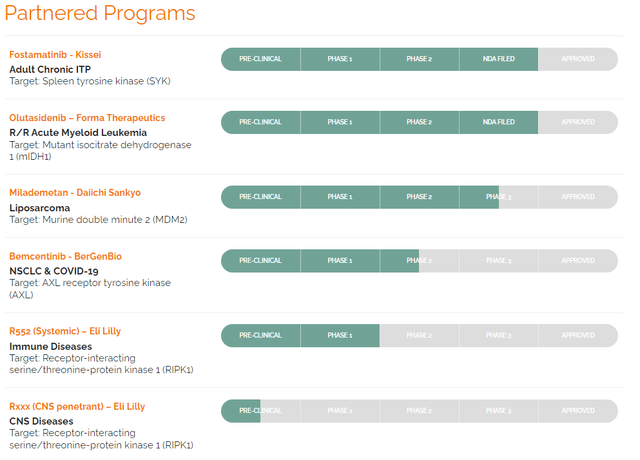Screen dimensions: 640x460
Task: Click PRE-CLINICAL segment in Rxxx (CNS penetrant) bar
Action: 261,411
